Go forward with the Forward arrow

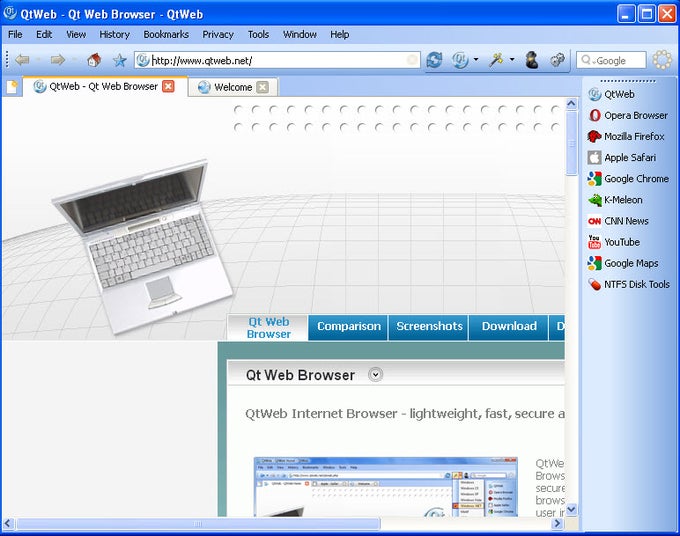[x=58, y=60]
